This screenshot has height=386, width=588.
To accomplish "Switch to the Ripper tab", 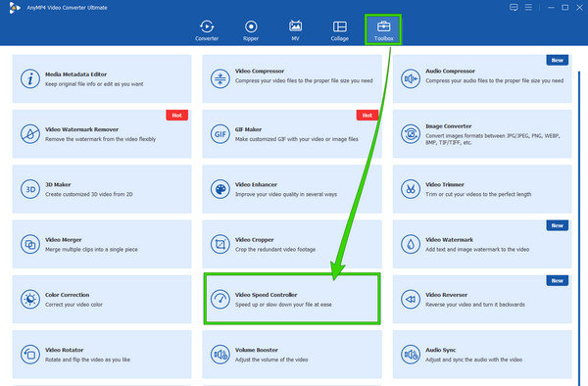I will click(x=251, y=30).
